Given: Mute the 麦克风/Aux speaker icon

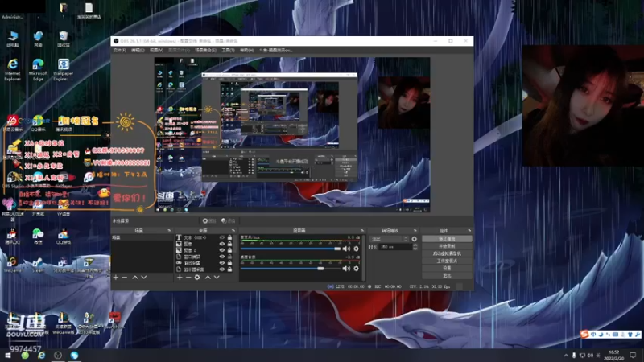Looking at the screenshot, I should tap(347, 249).
